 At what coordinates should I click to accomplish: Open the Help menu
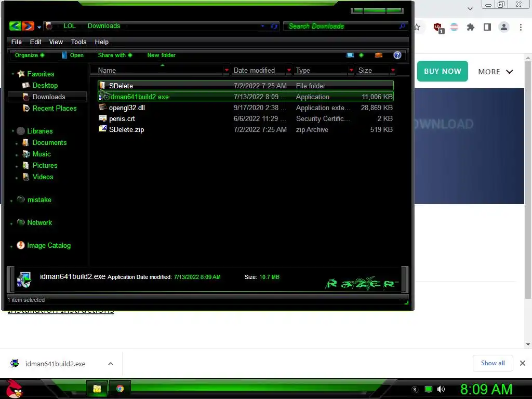tap(102, 42)
